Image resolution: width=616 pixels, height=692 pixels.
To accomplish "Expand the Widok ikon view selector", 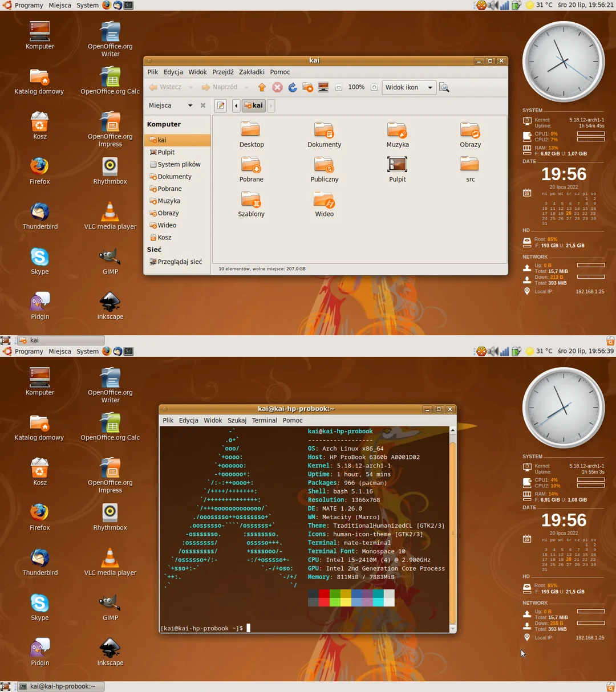I will point(408,87).
